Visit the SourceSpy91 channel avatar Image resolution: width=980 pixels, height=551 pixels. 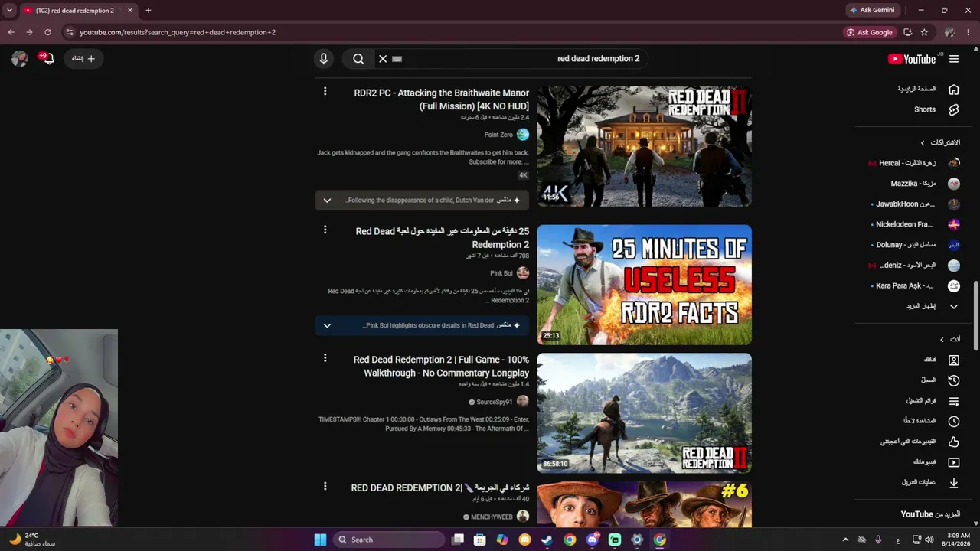(x=523, y=401)
